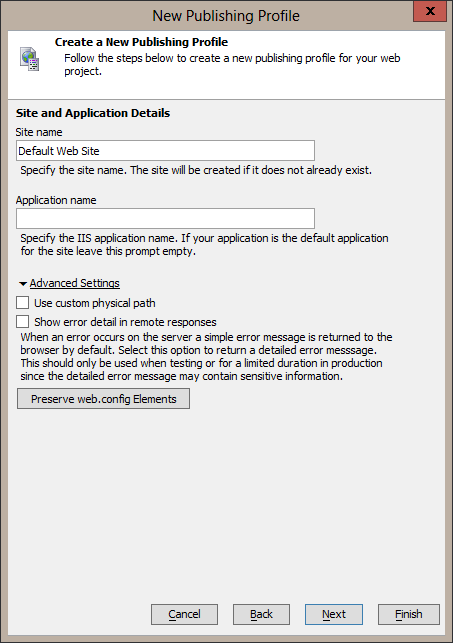This screenshot has height=643, width=453.
Task: Select the 'Create a New Publishing Profile' heading
Action: click(x=141, y=42)
